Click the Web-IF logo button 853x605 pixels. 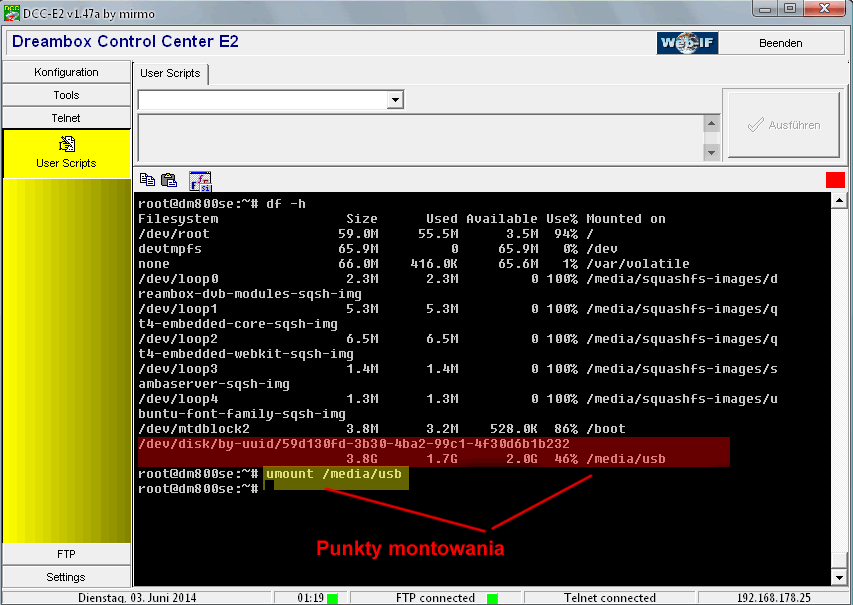point(686,43)
